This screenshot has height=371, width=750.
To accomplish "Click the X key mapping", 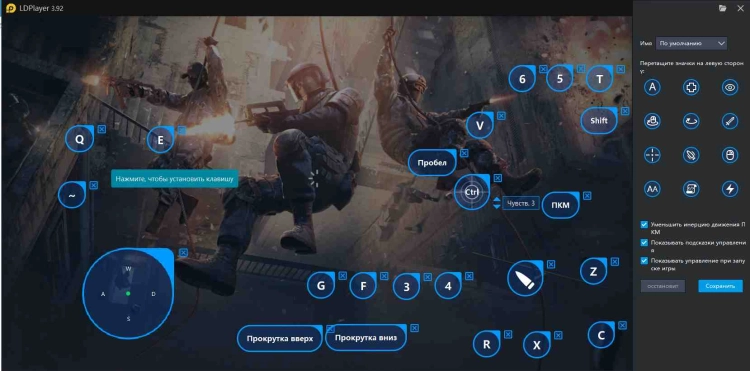I will click(537, 345).
